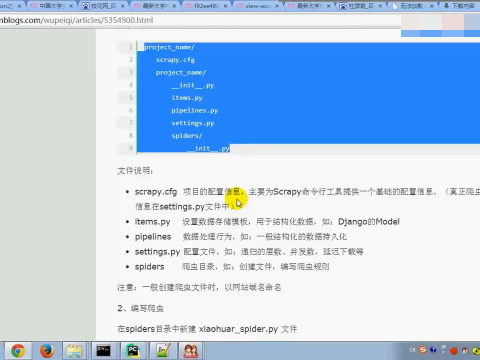Open the notepad pencil taskbar app
This screenshot has height=360, width=480.
162,351
